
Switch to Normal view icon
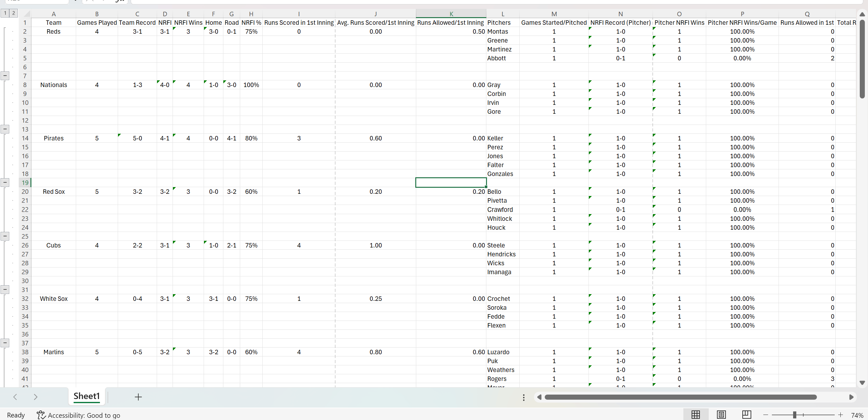pos(695,415)
